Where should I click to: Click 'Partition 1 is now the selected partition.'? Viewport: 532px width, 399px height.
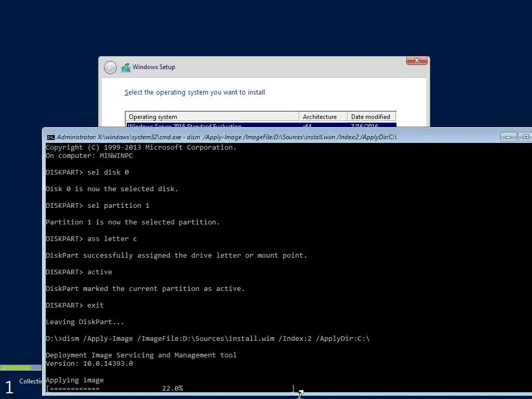tap(132, 222)
